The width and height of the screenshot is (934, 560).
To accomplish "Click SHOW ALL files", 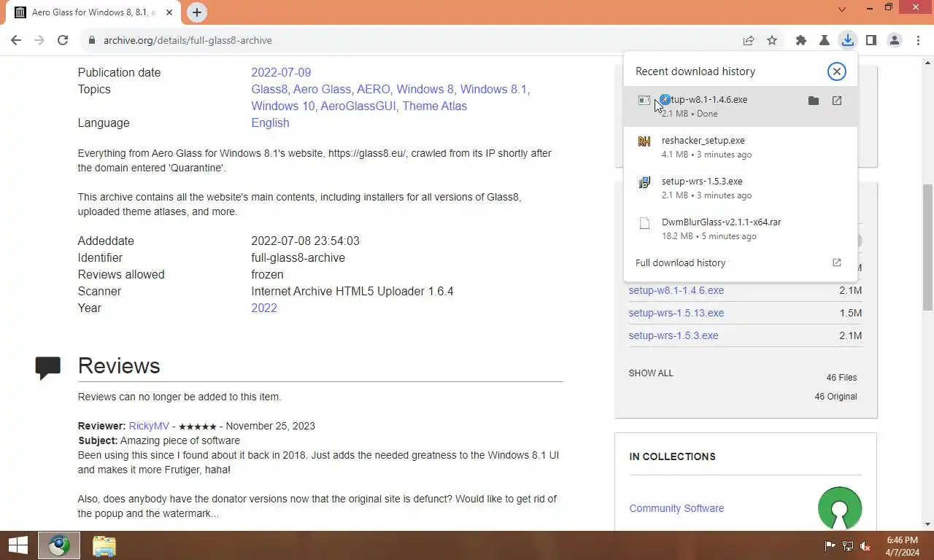I will [x=651, y=373].
